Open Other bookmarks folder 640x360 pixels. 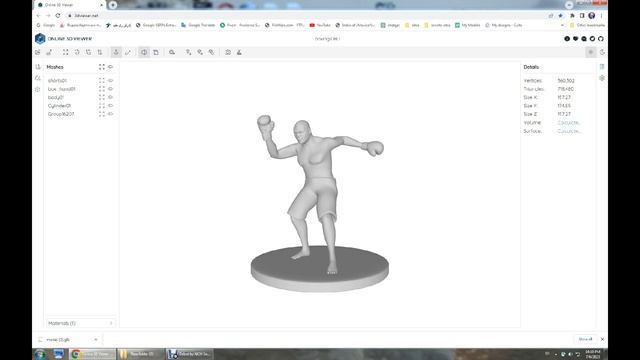coord(587,25)
